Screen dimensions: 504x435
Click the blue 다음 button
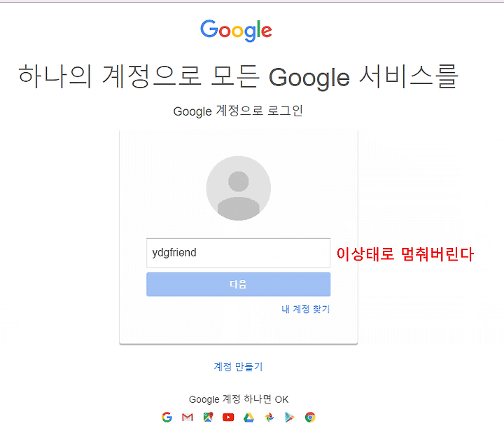coord(239,284)
